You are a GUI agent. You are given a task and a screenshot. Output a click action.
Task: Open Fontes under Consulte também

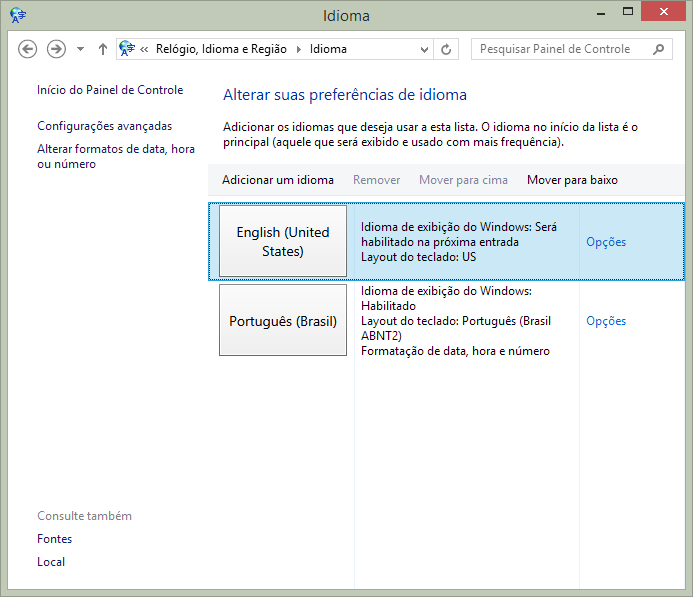pos(55,539)
